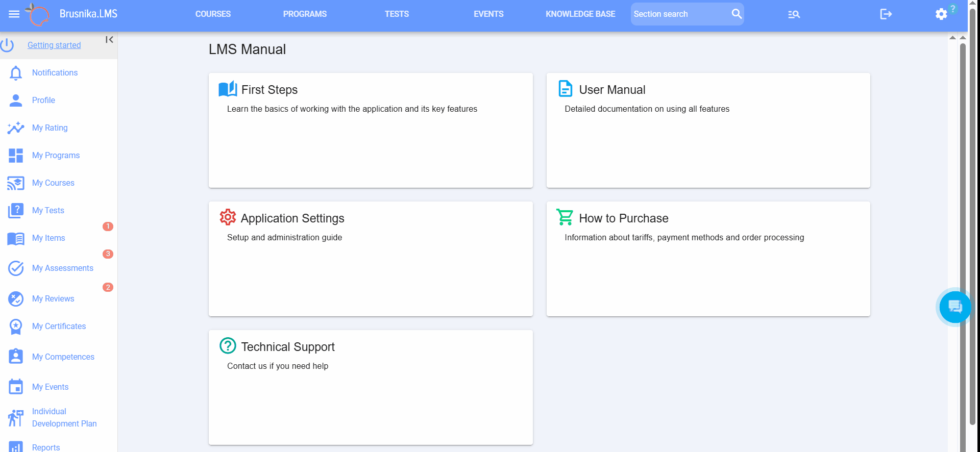Click the User Manual document icon

click(565, 89)
